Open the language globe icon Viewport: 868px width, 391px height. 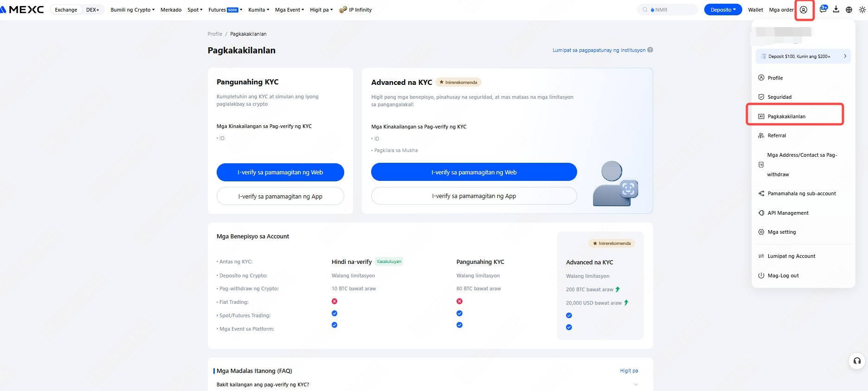point(849,10)
